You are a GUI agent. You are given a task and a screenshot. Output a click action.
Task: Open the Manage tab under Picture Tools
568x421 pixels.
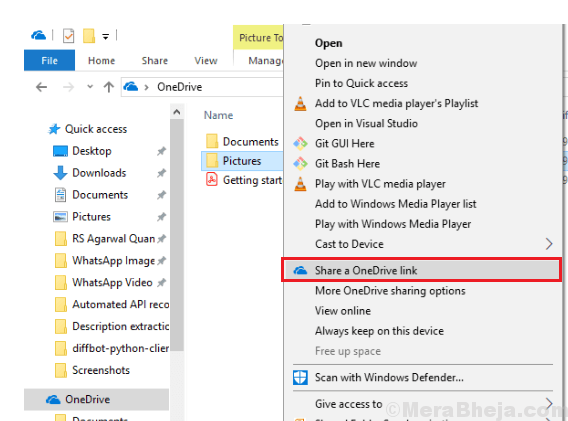click(265, 61)
